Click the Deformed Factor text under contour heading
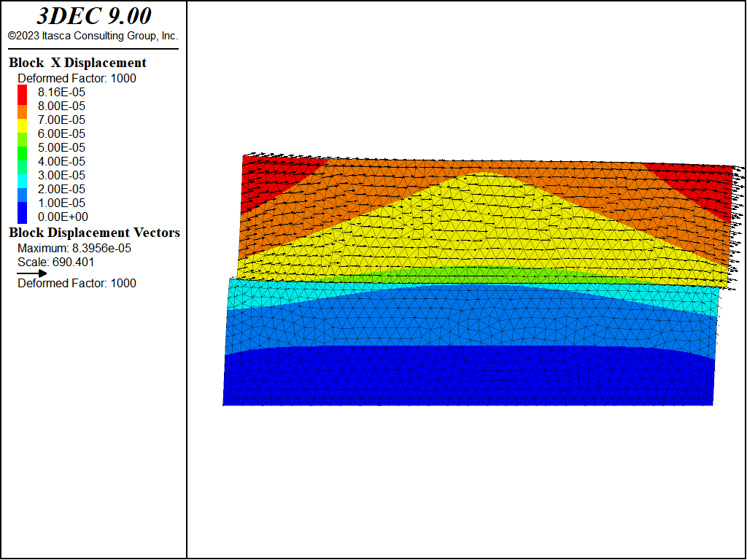The height and width of the screenshot is (560, 747). pyautogui.click(x=77, y=78)
